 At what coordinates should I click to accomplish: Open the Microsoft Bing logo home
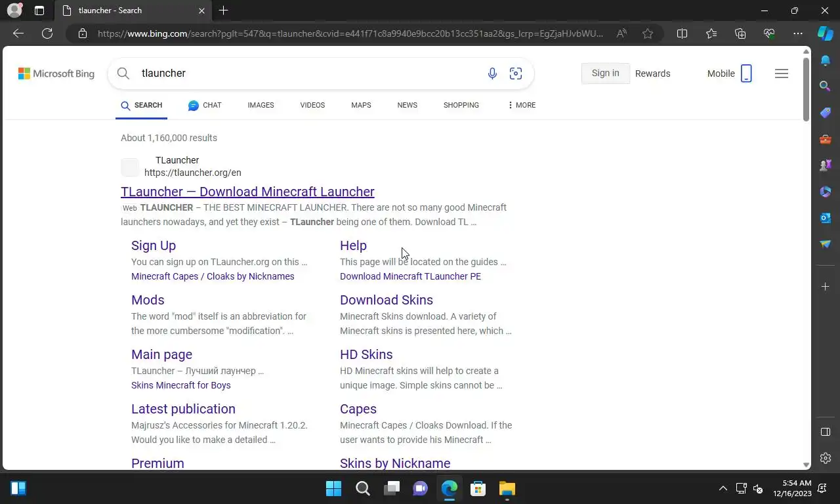tap(56, 73)
